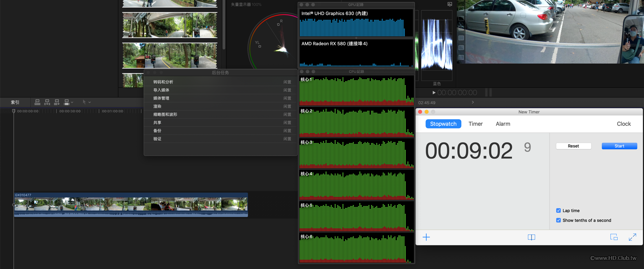Click the 导入媒体 background task row
Image resolution: width=644 pixels, height=269 pixels.
click(221, 90)
